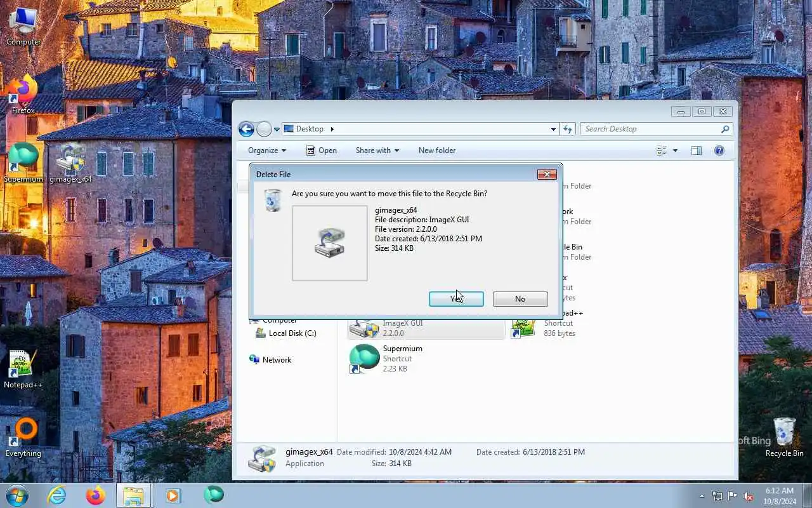Click the gimagex_x64 thumbnail in the dialog
812x508 pixels.
click(330, 243)
